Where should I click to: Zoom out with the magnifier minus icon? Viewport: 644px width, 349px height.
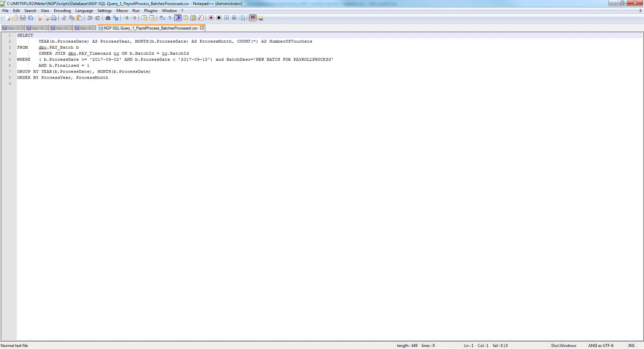[x=133, y=18]
